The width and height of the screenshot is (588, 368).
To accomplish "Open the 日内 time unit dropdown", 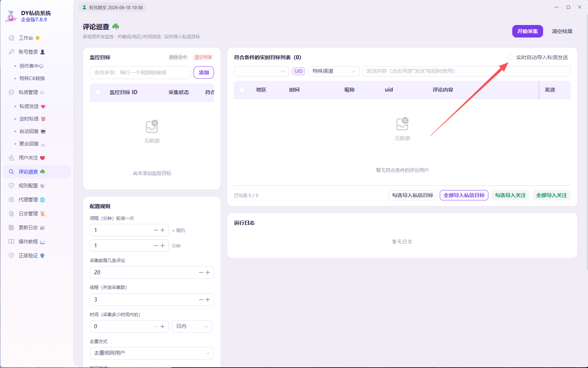I will coord(192,326).
